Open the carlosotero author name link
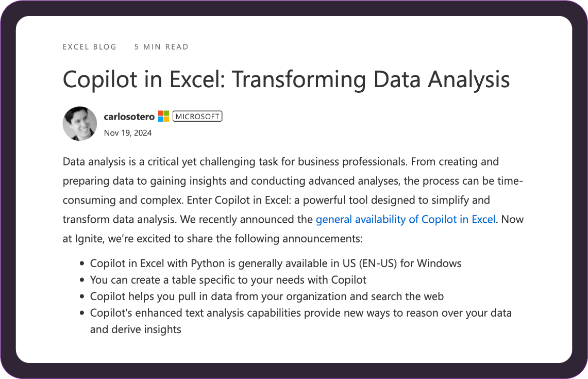The width and height of the screenshot is (588, 379). [129, 117]
